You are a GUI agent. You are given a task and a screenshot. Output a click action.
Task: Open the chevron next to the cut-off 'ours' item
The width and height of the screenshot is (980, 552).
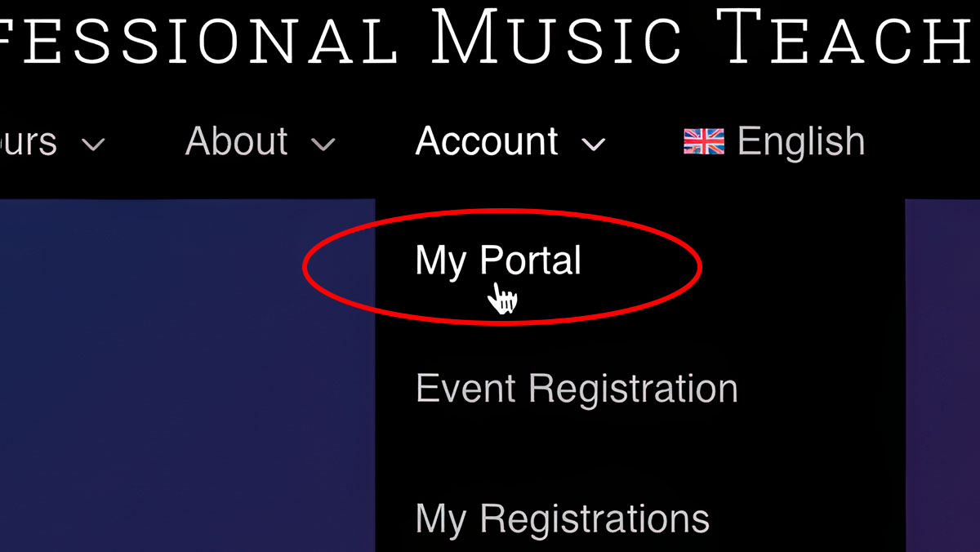pyautogui.click(x=94, y=145)
